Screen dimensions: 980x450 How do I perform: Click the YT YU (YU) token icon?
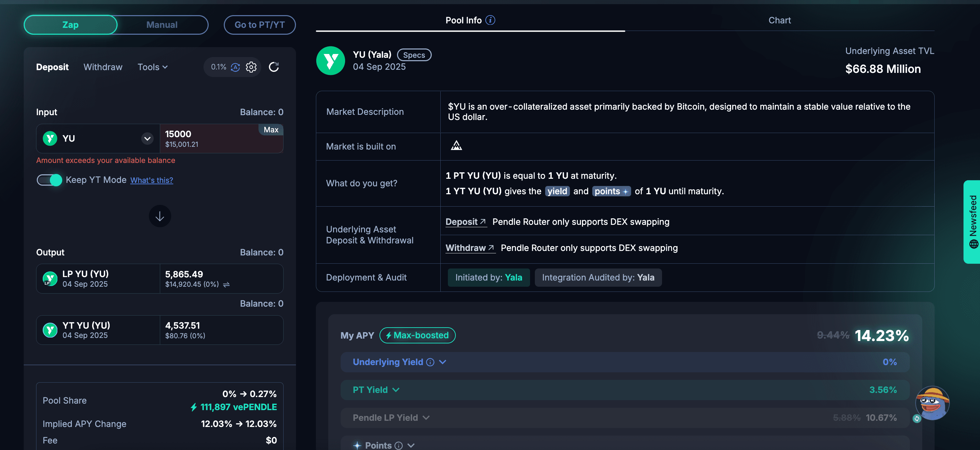click(x=50, y=330)
